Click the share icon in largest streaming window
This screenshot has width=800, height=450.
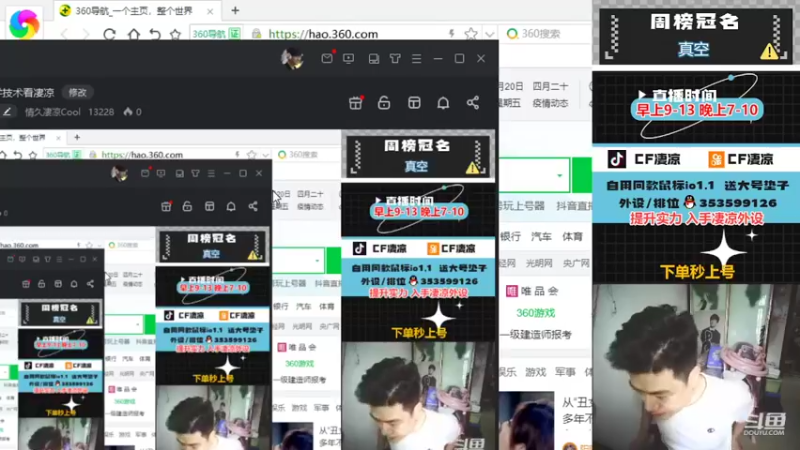click(x=472, y=103)
